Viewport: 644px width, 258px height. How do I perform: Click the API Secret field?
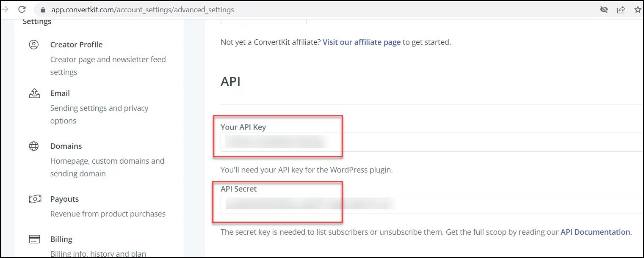pyautogui.click(x=279, y=203)
